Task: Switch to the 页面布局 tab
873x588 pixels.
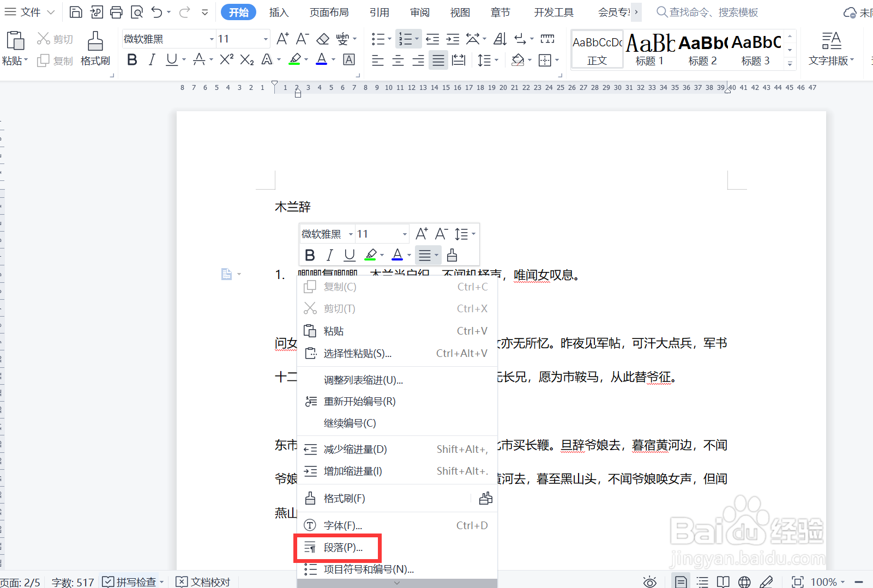Action: coord(329,12)
